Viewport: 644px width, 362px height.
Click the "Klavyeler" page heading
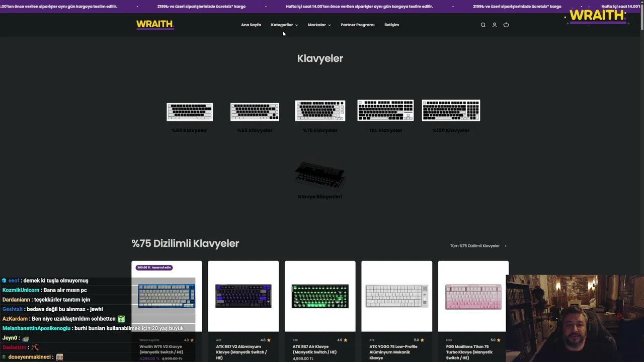coord(320,58)
